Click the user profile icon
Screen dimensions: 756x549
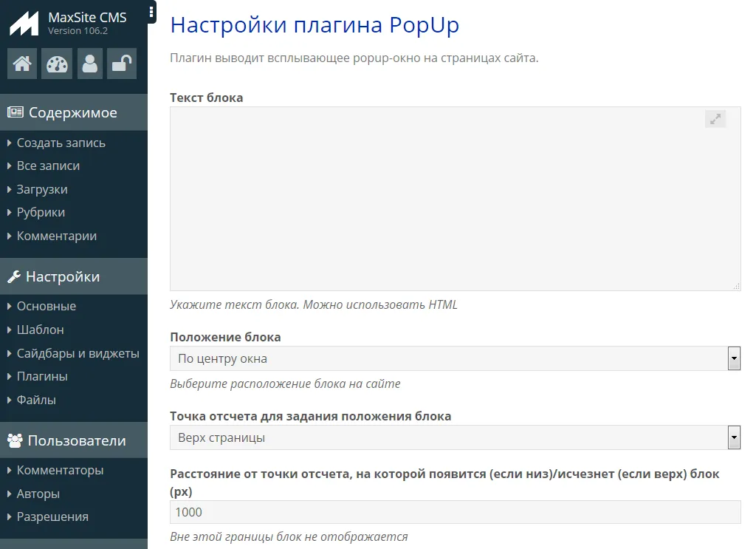[x=90, y=64]
